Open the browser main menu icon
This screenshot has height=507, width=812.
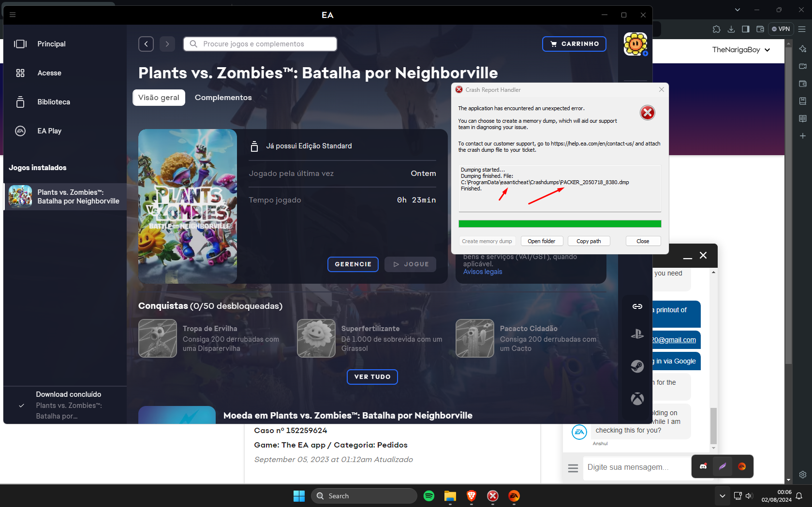coord(802,29)
